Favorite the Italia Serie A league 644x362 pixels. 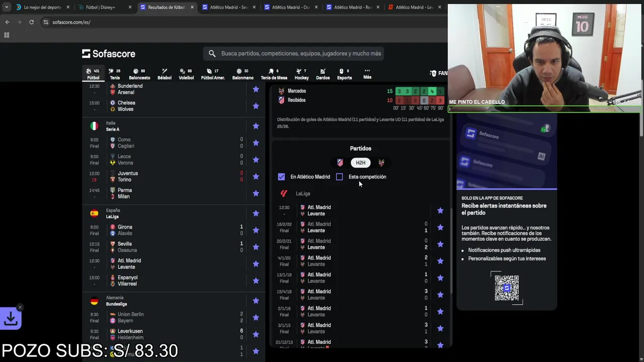(256, 126)
